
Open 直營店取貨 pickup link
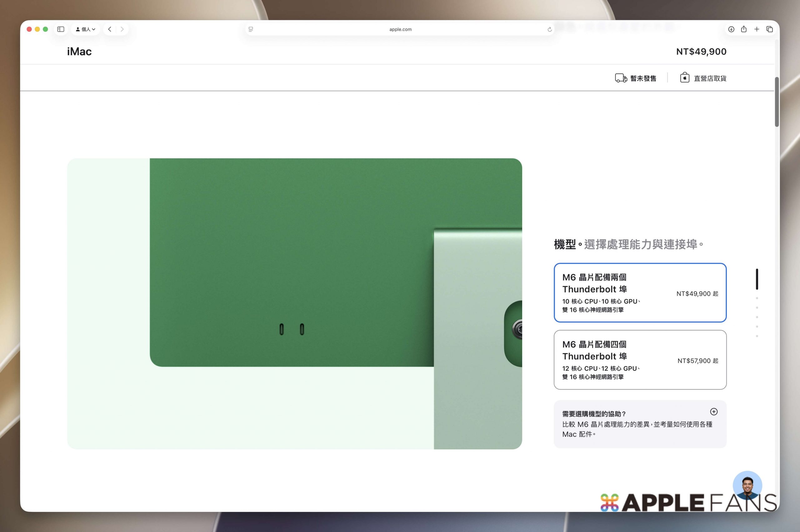coord(710,78)
